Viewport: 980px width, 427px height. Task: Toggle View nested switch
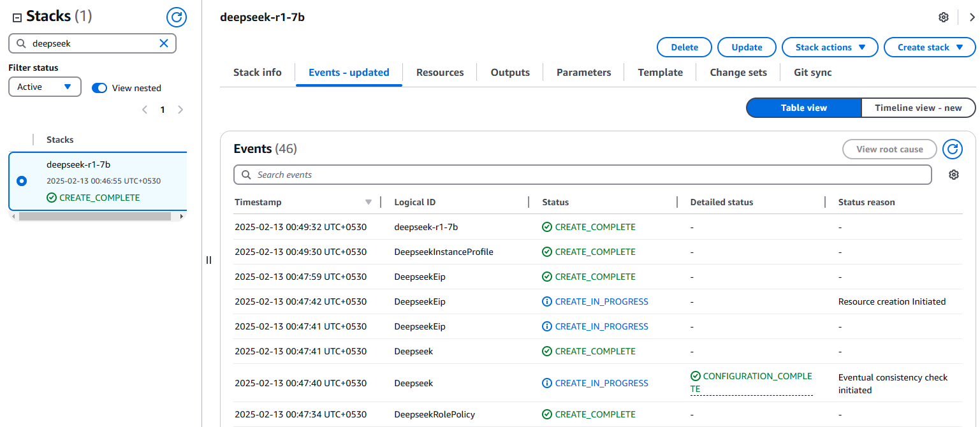tap(99, 88)
